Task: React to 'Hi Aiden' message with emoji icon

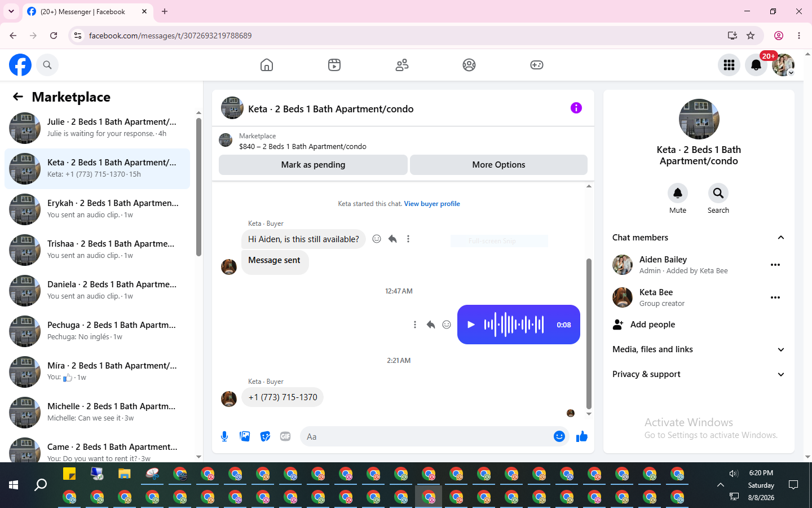Action: click(x=377, y=239)
